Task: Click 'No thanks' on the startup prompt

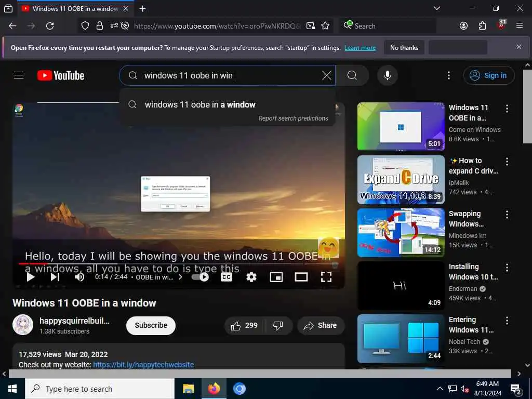Action: point(404,48)
